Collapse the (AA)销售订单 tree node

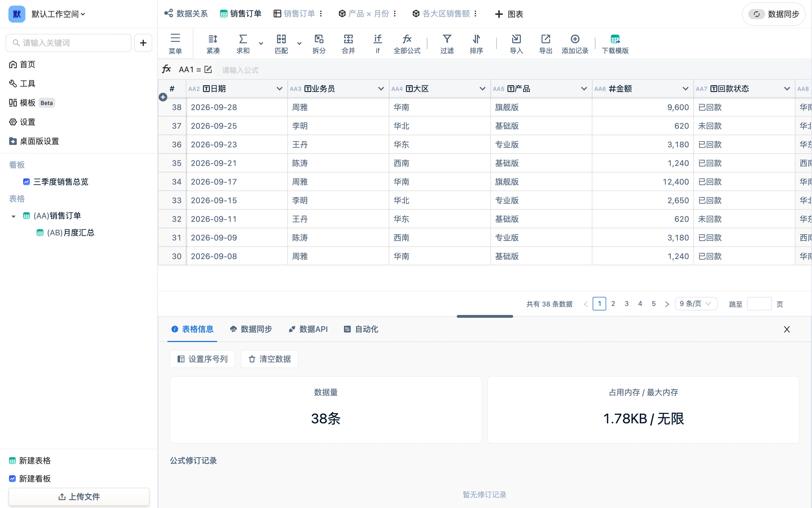coord(14,216)
